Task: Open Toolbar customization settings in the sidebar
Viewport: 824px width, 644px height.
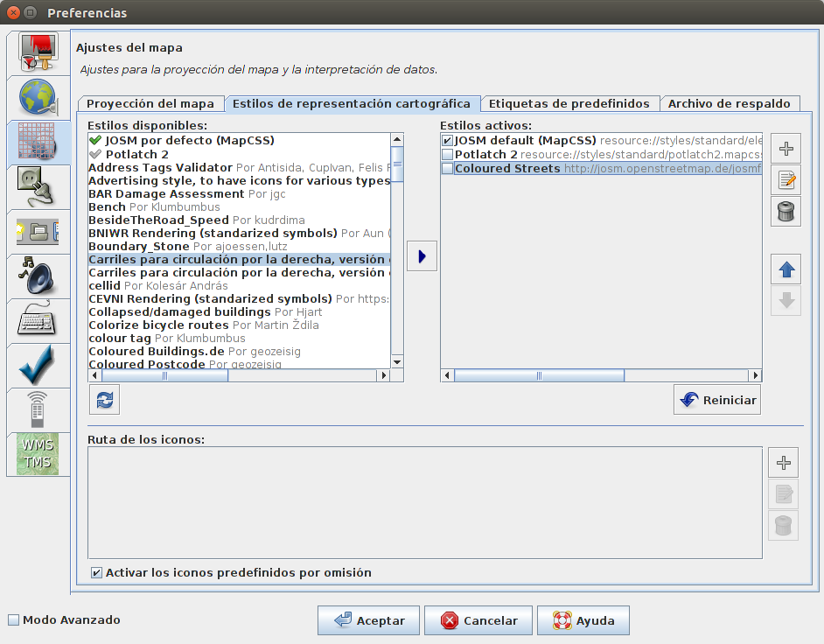Action: [x=38, y=230]
